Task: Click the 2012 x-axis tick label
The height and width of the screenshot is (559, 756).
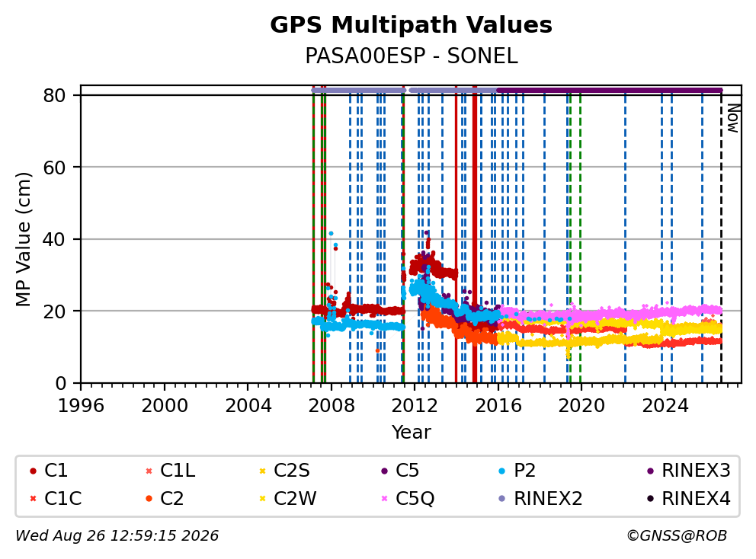Action: 415,406
